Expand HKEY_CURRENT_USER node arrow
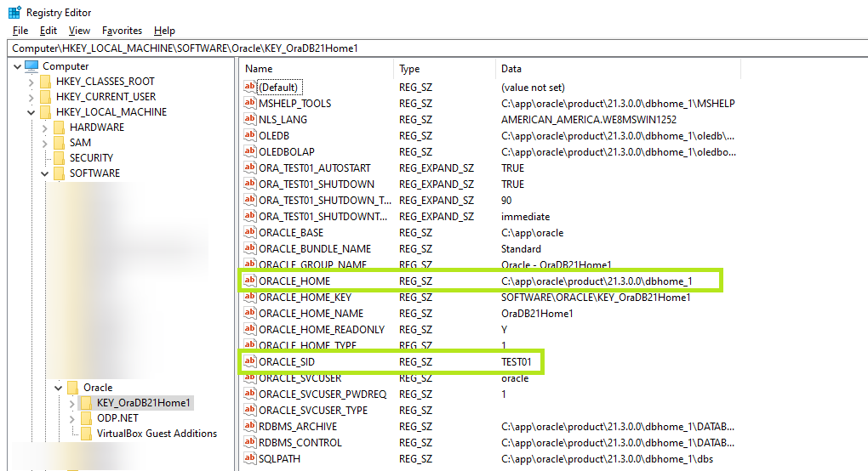This screenshot has height=471, width=868. click(31, 97)
